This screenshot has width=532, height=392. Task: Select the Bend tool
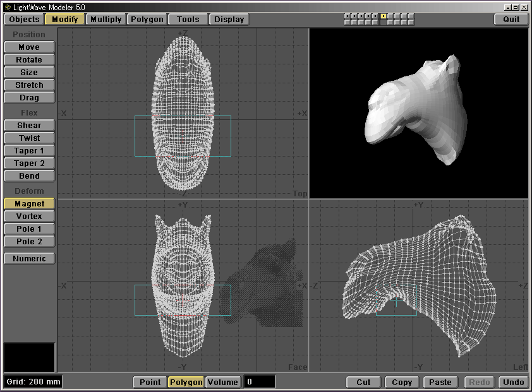pyautogui.click(x=29, y=176)
